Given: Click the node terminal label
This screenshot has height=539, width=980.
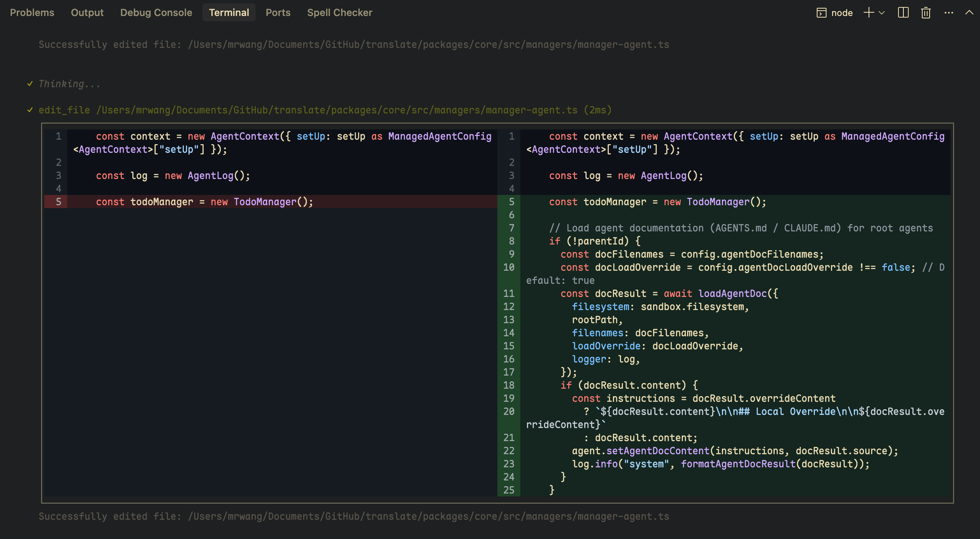Looking at the screenshot, I should tap(842, 13).
